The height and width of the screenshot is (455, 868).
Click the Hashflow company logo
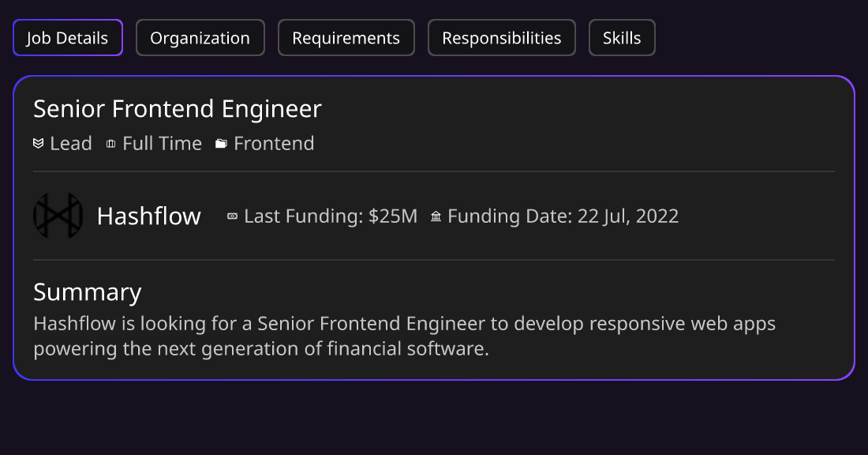[58, 216]
